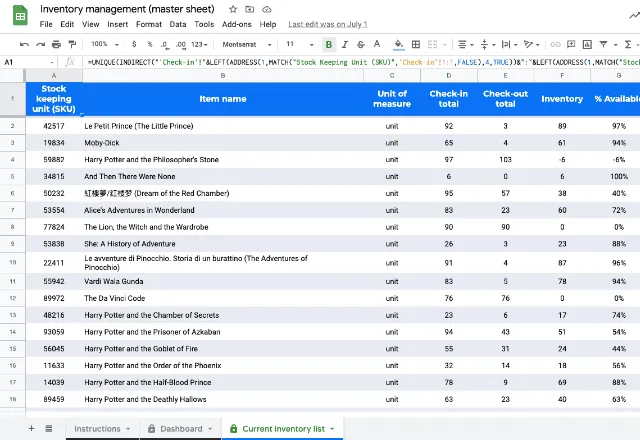Click the Insert link icon

555,44
